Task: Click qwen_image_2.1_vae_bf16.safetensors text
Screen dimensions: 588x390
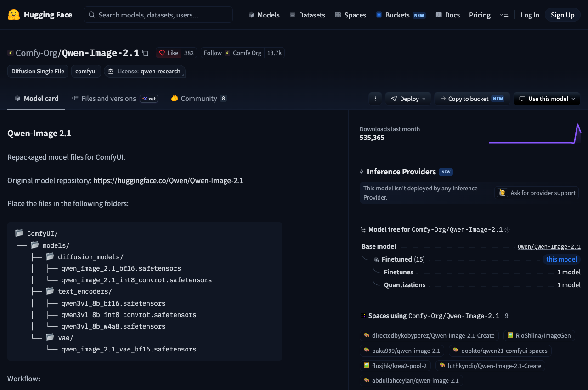Action: pyautogui.click(x=129, y=349)
